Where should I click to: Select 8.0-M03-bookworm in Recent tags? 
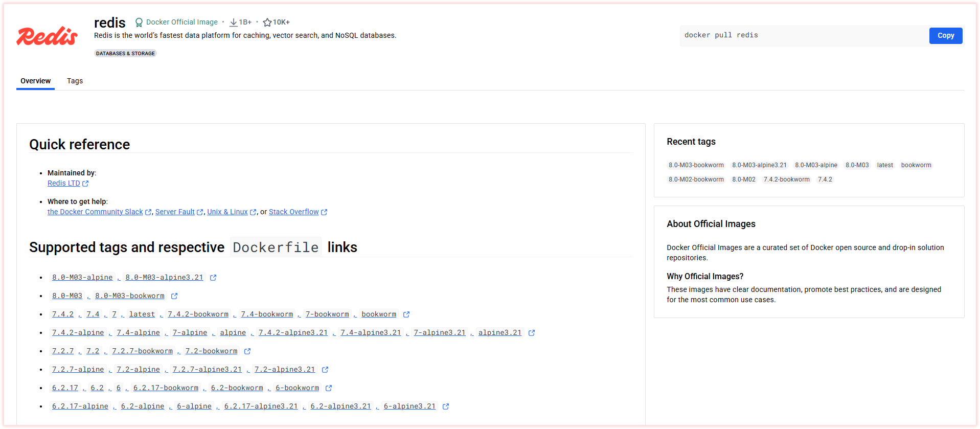[696, 165]
